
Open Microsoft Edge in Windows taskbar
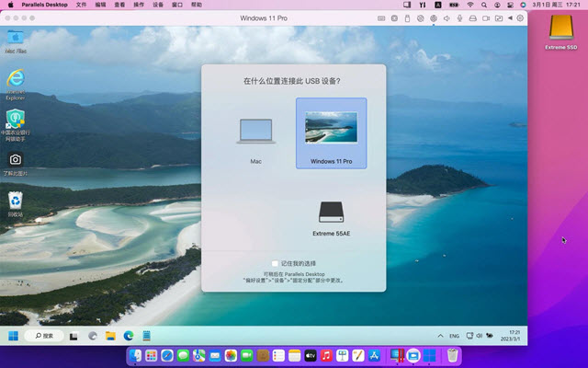pos(129,336)
